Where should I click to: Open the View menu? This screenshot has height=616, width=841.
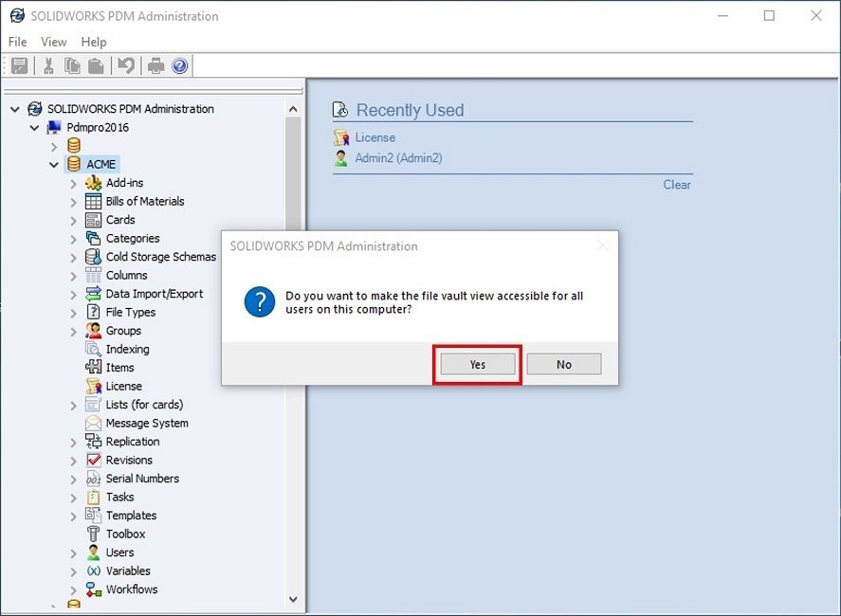coord(54,42)
